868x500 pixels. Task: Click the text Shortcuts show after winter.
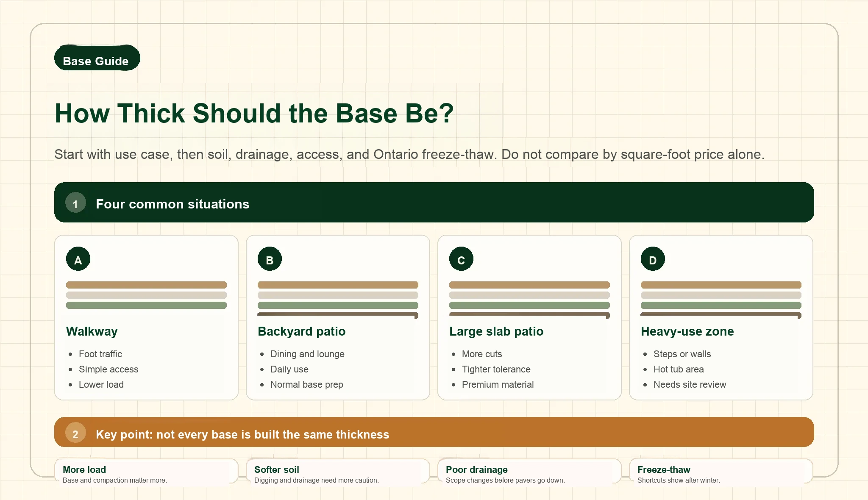(679, 480)
